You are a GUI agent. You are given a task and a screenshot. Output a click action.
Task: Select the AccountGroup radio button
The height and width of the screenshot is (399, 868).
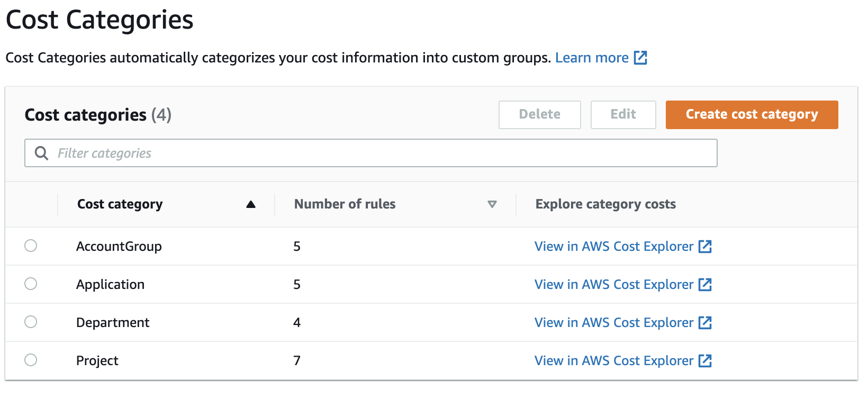coord(31,246)
